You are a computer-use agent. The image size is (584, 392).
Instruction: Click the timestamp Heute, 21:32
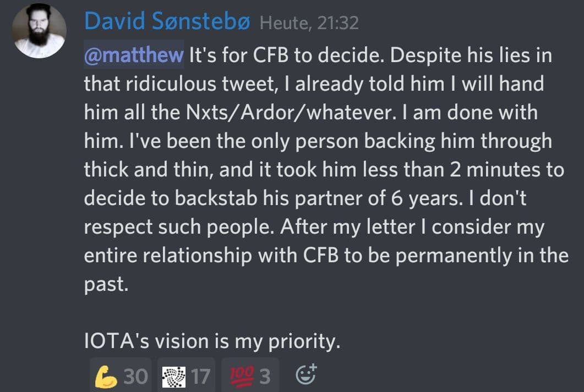(309, 23)
